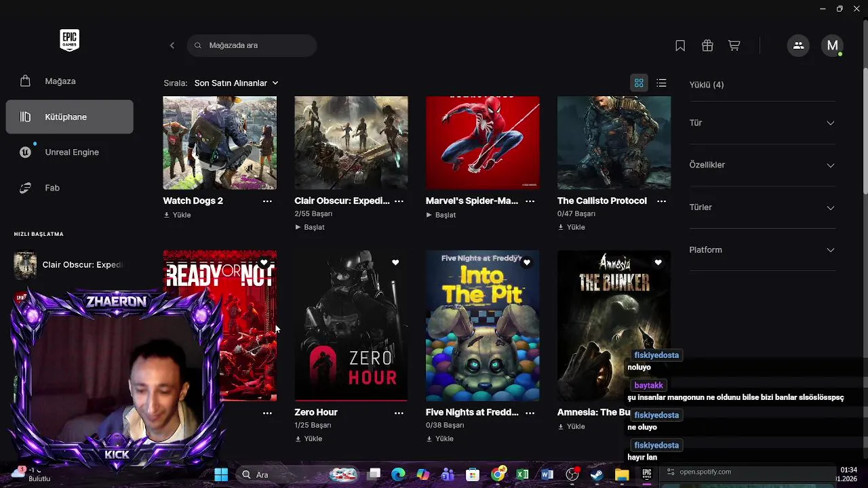This screenshot has height=488, width=868.
Task: Open Word from the taskbar
Action: 547,475
